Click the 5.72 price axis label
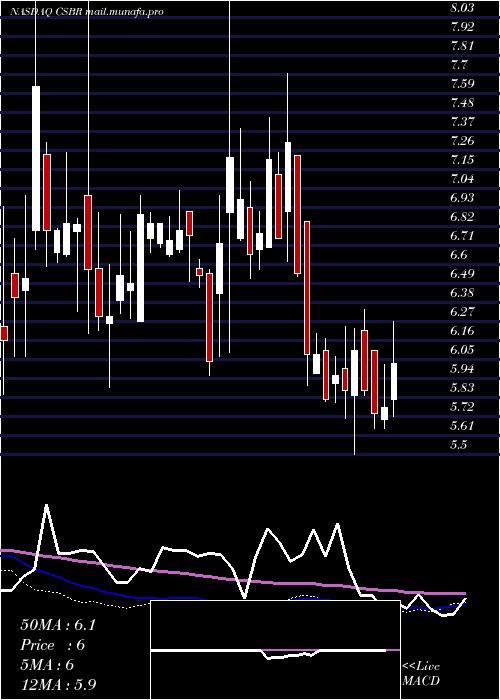The image size is (500, 700). coord(464,406)
